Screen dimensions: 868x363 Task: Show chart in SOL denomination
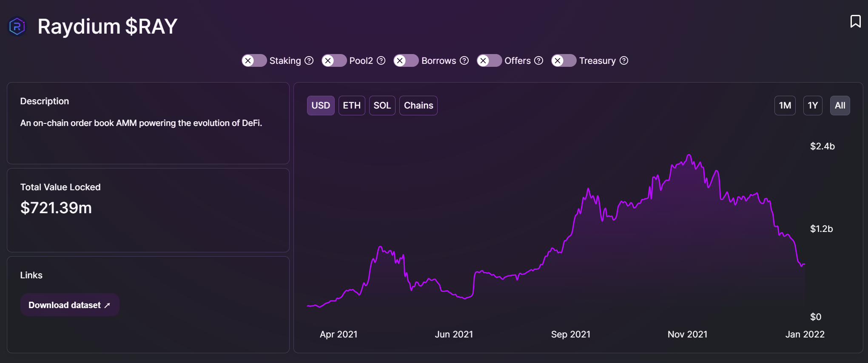[382, 106]
